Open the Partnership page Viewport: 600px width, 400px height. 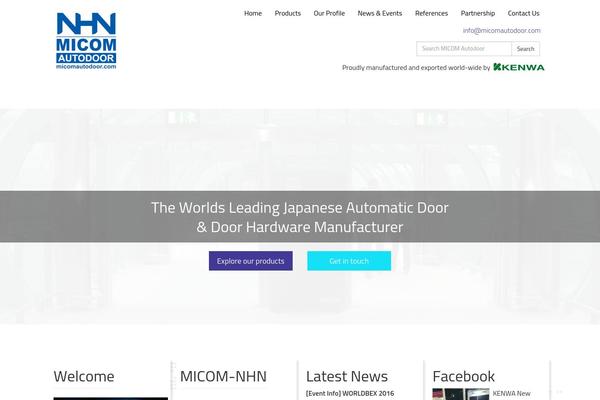click(477, 13)
